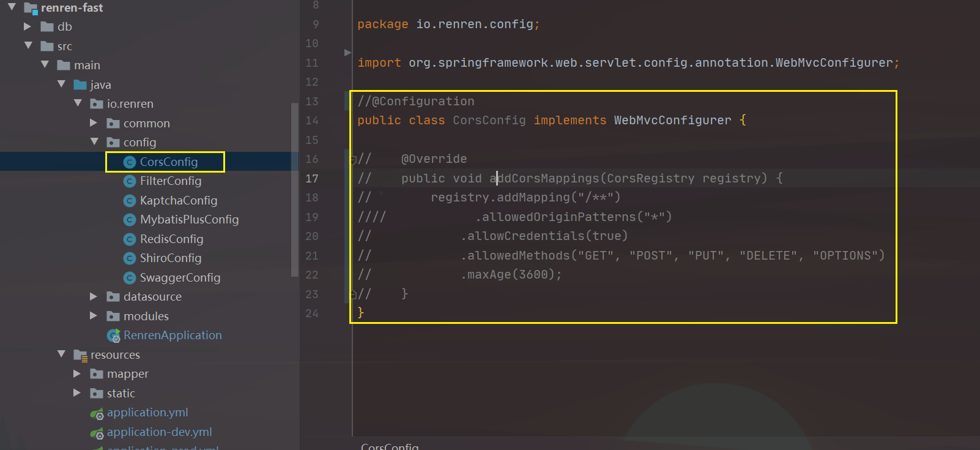Screen dimensions: 980x450
Task: Click the ShiroConfig class icon
Action: point(129,258)
